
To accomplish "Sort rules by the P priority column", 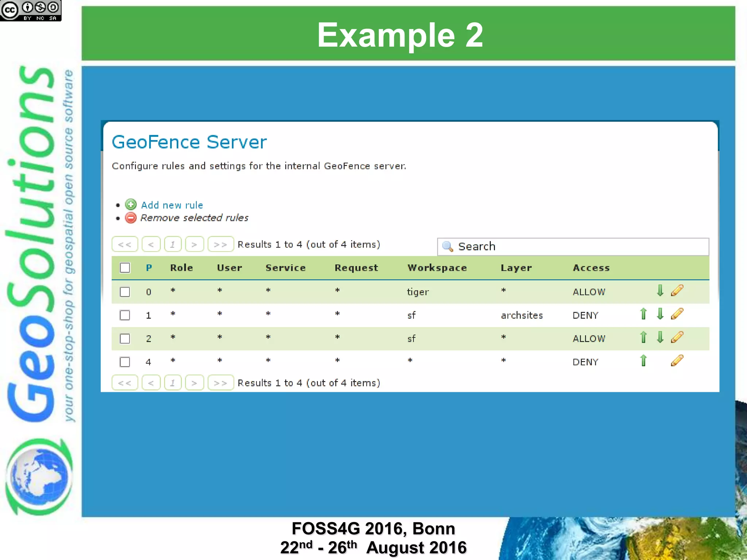I will [149, 268].
